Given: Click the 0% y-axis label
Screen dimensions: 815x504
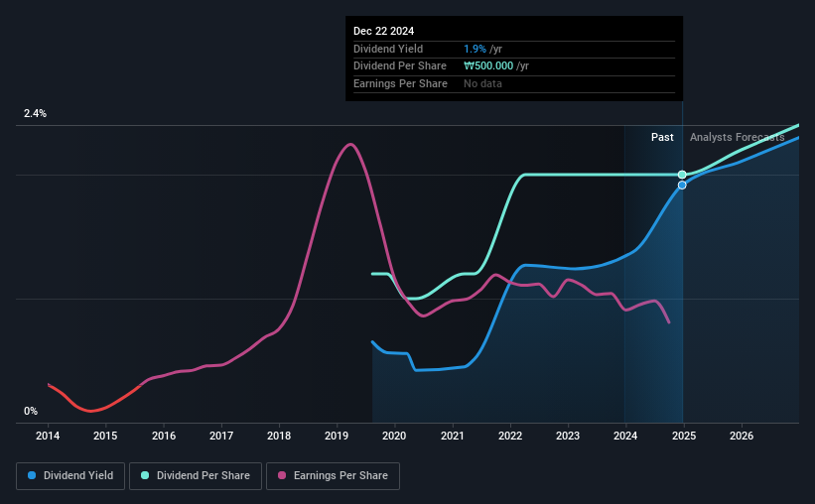Looking at the screenshot, I should tap(31, 411).
